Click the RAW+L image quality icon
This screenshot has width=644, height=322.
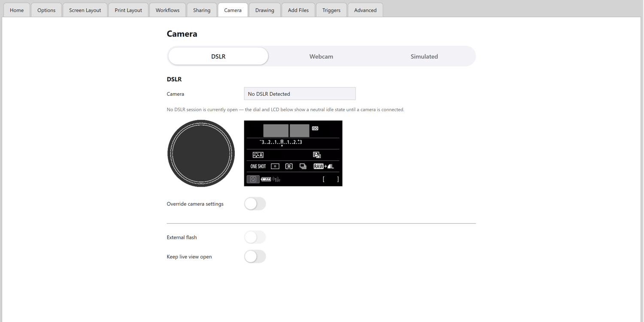[x=324, y=167]
